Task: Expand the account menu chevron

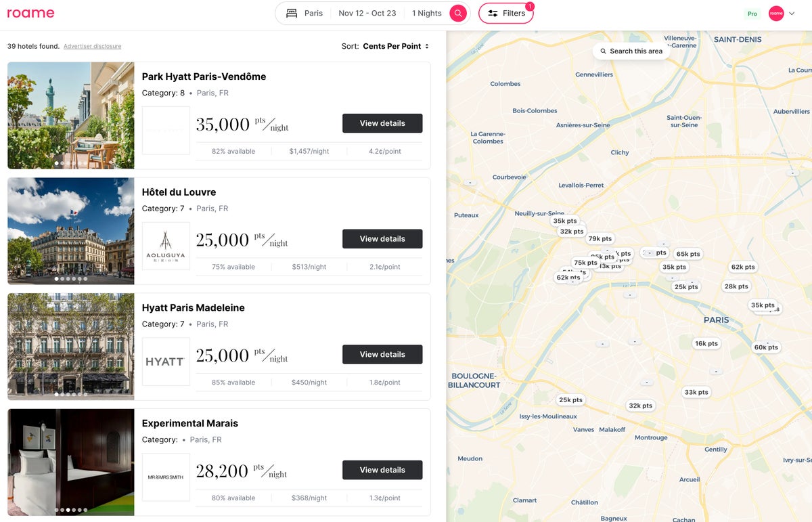Action: click(x=791, y=13)
